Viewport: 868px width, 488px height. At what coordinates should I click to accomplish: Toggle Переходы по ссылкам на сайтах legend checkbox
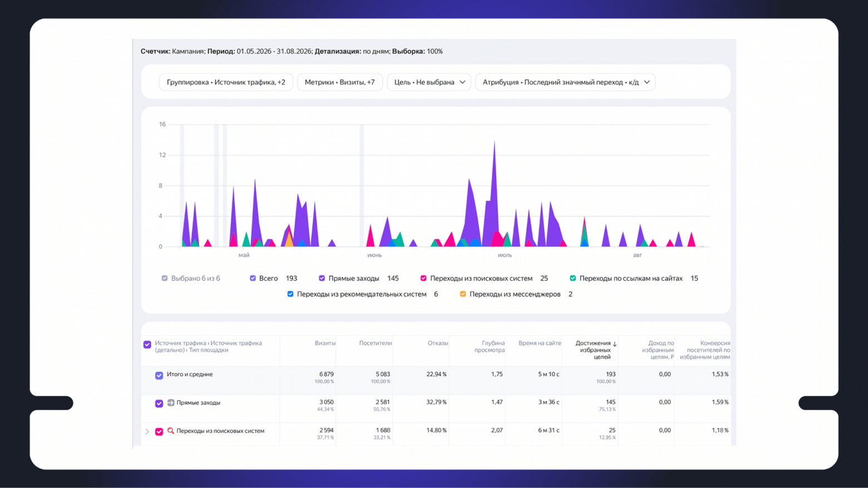tap(573, 278)
